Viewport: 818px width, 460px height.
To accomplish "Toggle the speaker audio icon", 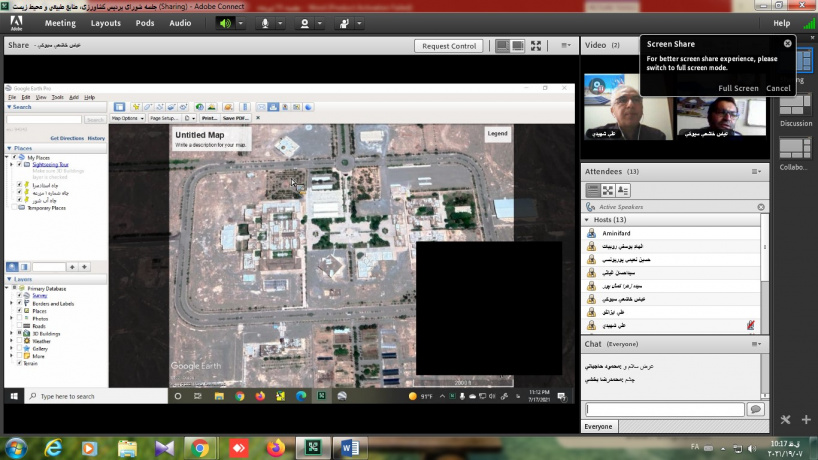I will [225, 23].
